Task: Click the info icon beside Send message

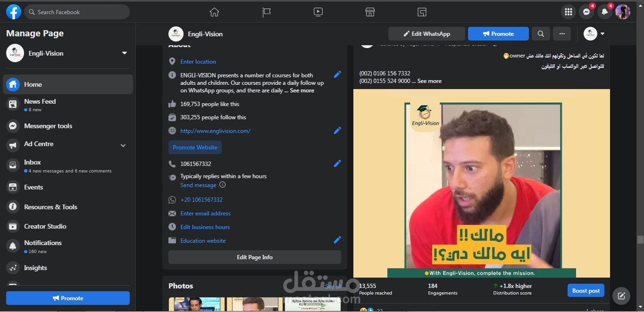Action: click(223, 185)
